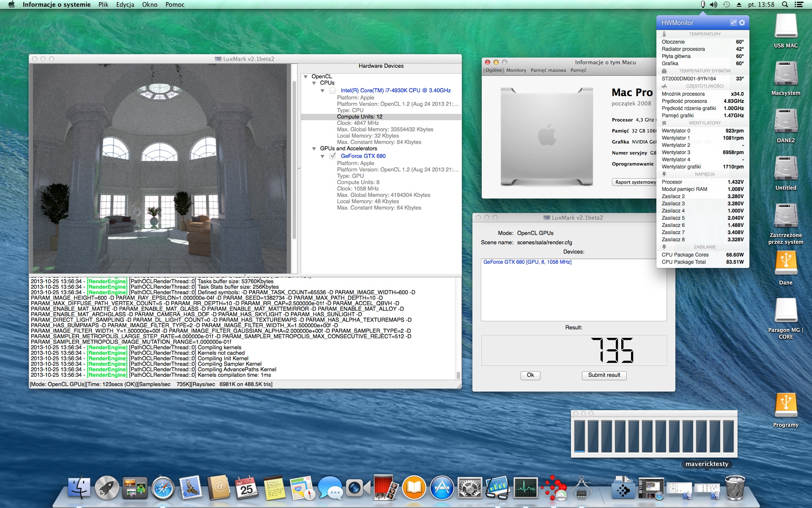Enable the Intel Core i7-4930K CPU device checkbox
812x508 pixels.
(332, 91)
